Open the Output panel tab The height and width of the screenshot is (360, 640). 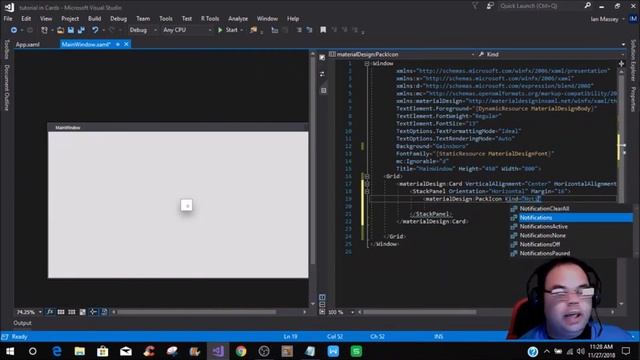pyautogui.click(x=22, y=323)
